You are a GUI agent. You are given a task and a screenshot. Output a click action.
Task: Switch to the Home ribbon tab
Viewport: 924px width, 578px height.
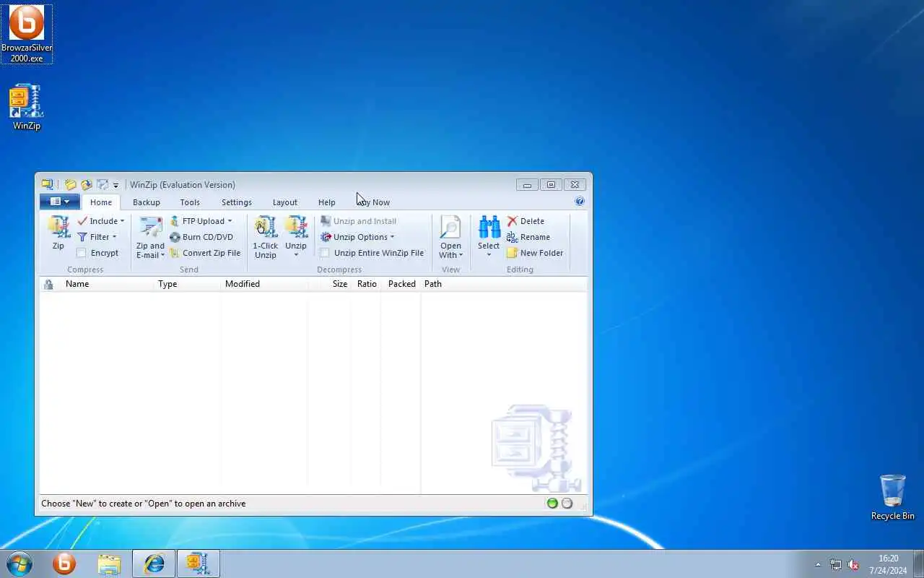[x=101, y=202]
